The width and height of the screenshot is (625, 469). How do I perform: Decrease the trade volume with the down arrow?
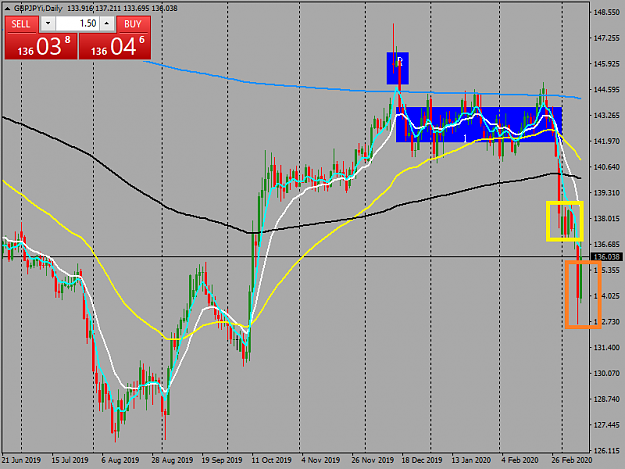coord(48,24)
